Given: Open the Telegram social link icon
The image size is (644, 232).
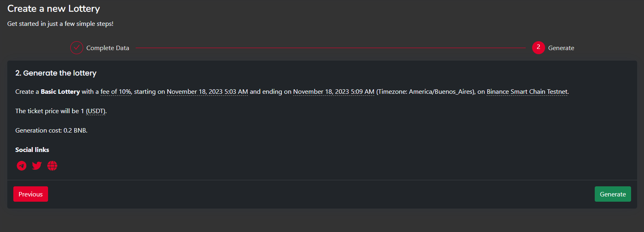Looking at the screenshot, I should tap(21, 166).
